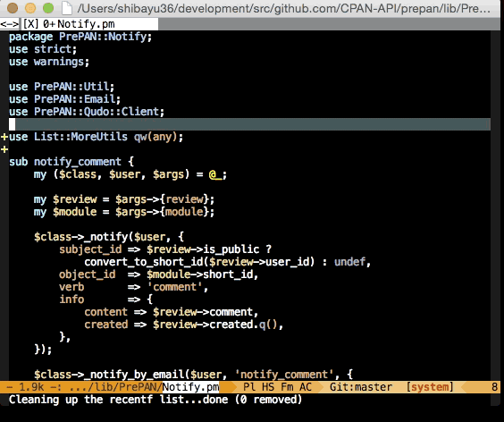Click 'Notify.pm' buffer name in mode line
Viewport: 504px width, 422px height.
[x=190, y=387]
